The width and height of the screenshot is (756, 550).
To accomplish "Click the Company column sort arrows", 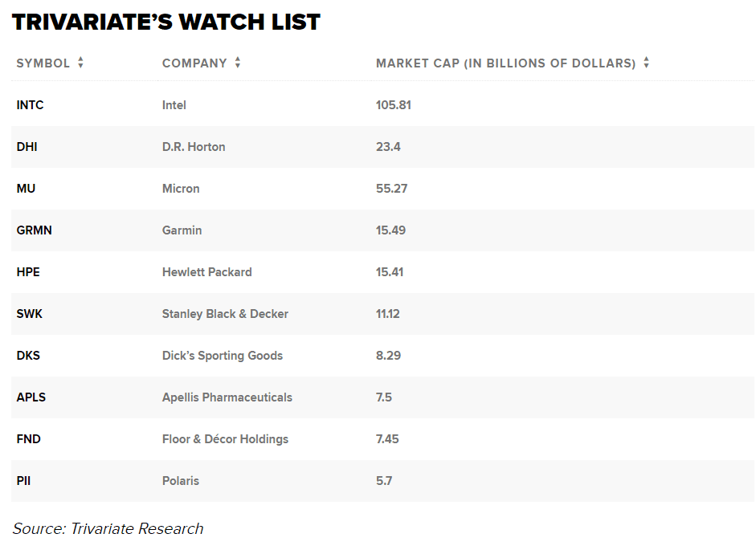I will coord(238,63).
